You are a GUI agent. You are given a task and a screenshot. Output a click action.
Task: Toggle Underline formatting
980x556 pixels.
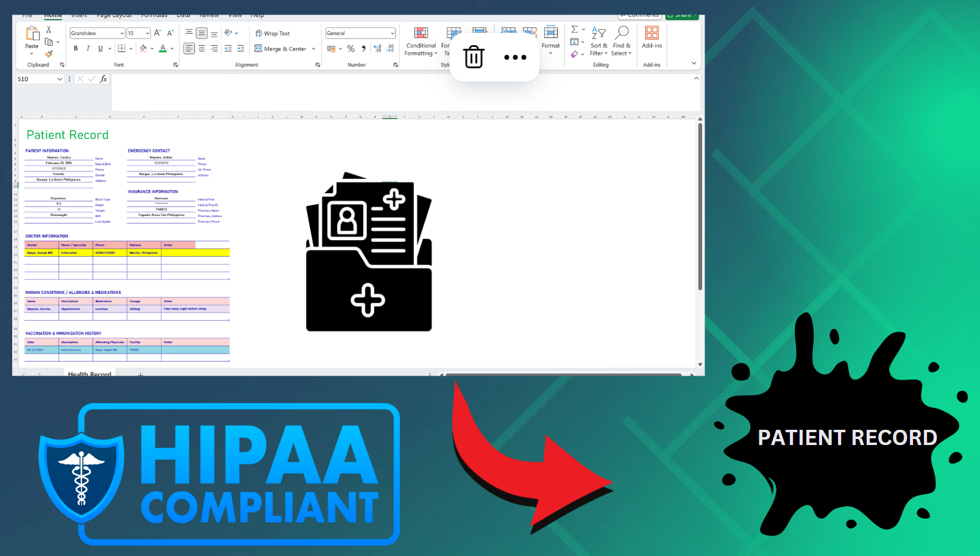pos(101,48)
